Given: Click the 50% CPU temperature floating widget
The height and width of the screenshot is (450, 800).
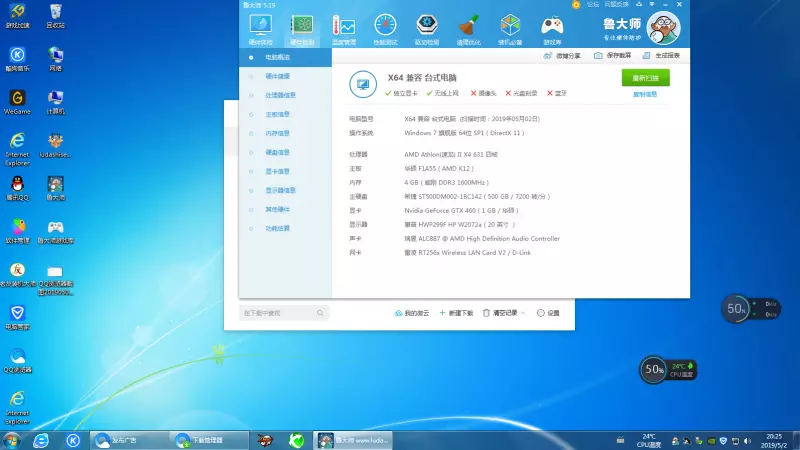Looking at the screenshot, I should click(668, 369).
